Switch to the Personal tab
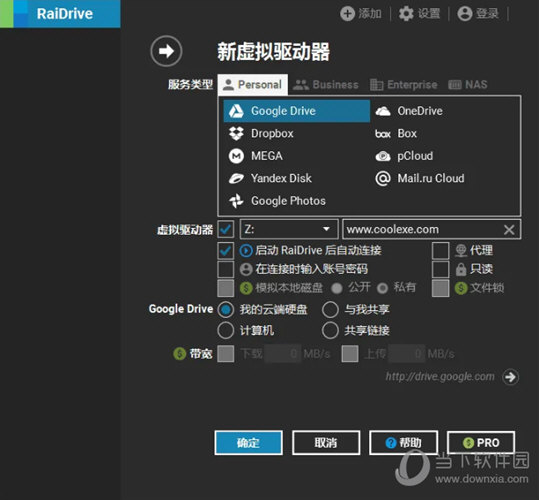 coord(253,85)
